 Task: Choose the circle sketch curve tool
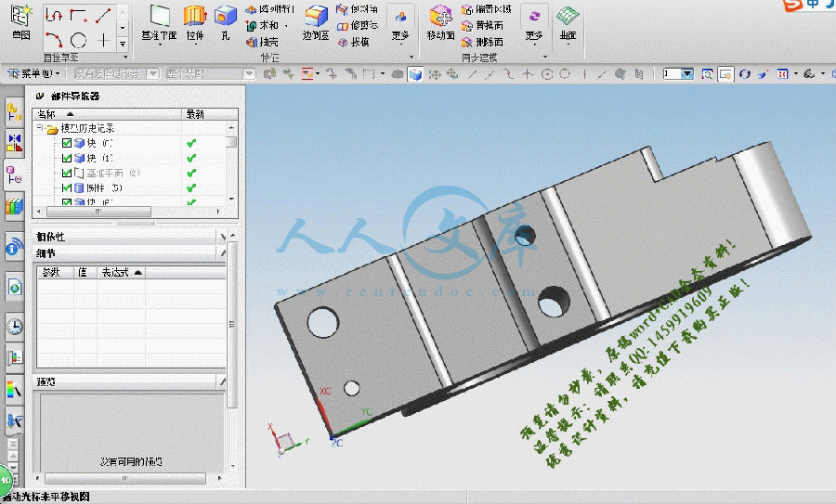(78, 40)
